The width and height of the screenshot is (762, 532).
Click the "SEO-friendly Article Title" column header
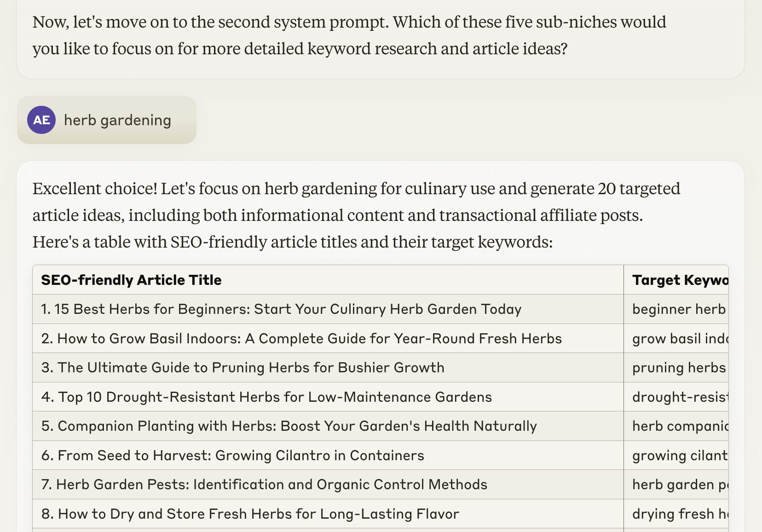(x=131, y=280)
